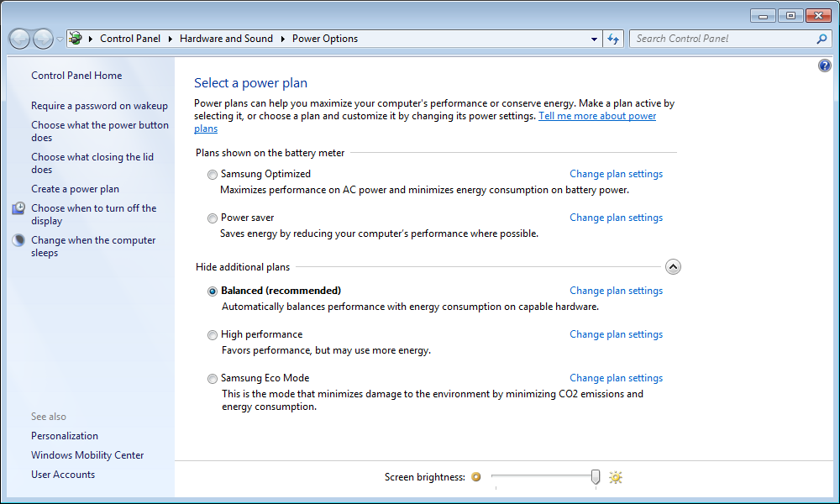Image resolution: width=840 pixels, height=504 pixels.
Task: Open the address bar history dropdown
Action: click(594, 39)
